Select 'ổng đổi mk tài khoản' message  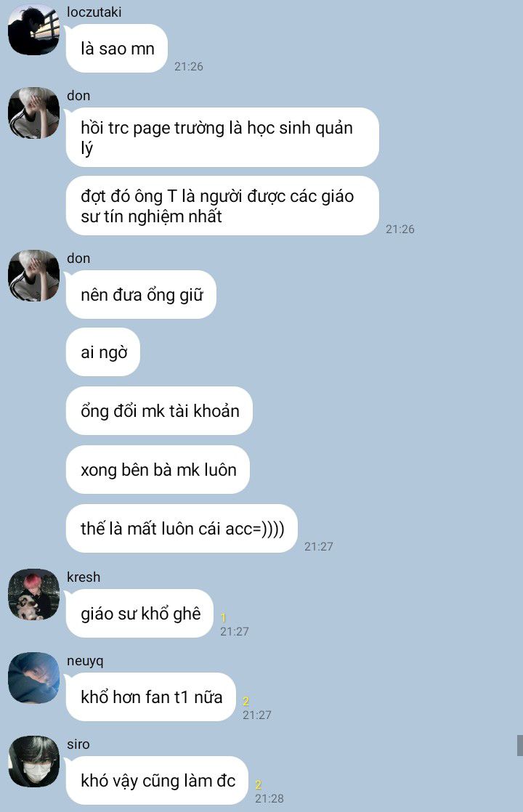click(x=159, y=410)
